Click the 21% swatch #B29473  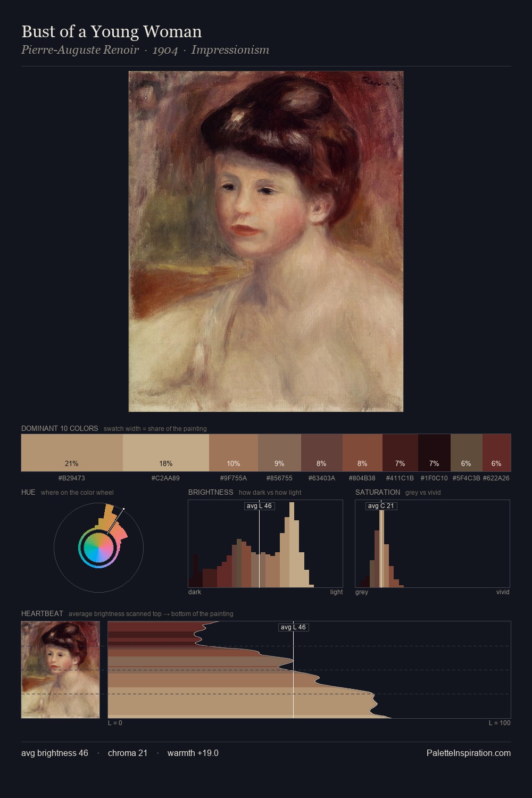pos(72,453)
